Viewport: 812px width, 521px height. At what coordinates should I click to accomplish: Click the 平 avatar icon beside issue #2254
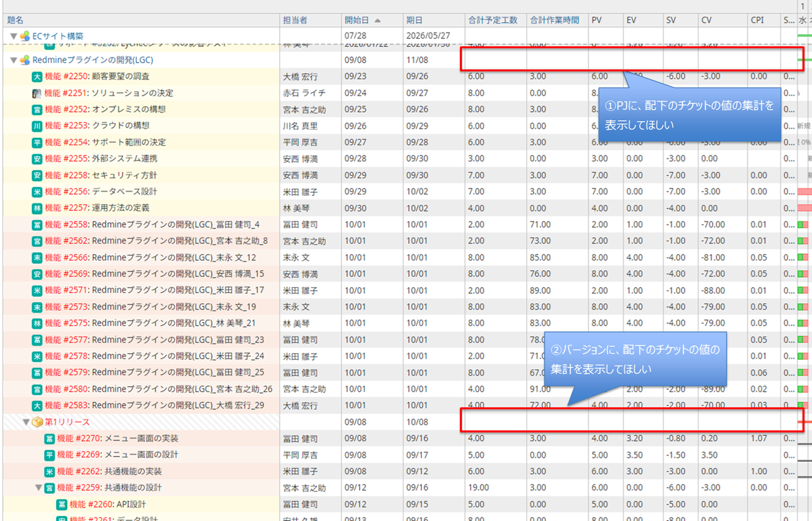[37, 142]
